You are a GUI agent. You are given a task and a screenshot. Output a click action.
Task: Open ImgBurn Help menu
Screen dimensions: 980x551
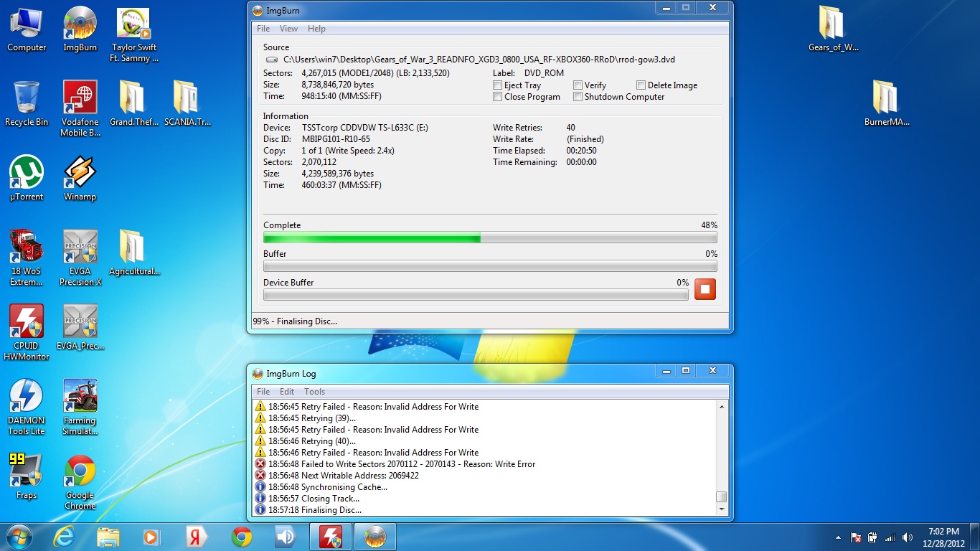[316, 29]
